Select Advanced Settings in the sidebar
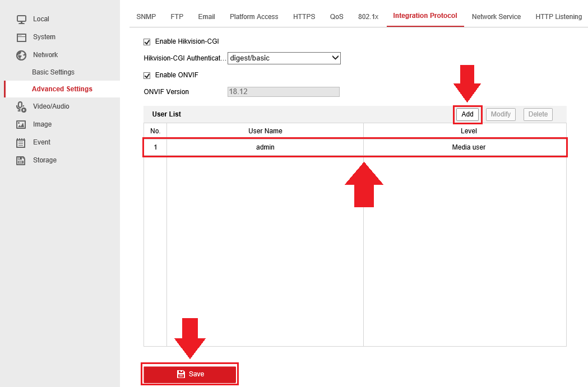This screenshot has width=588, height=387. point(62,89)
